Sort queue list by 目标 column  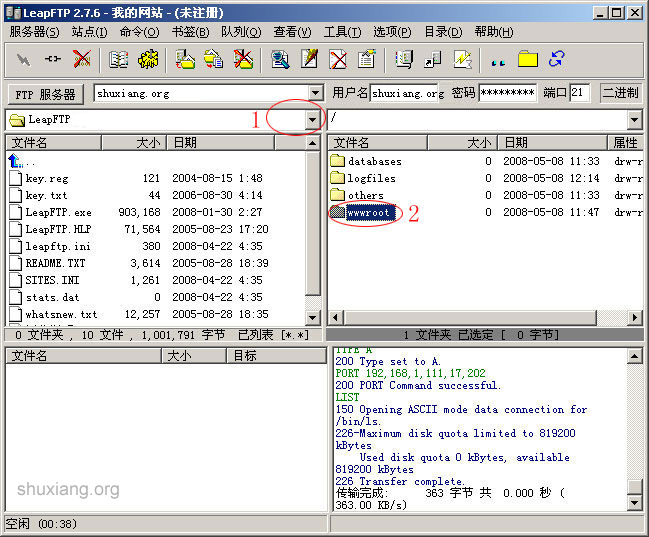click(276, 356)
